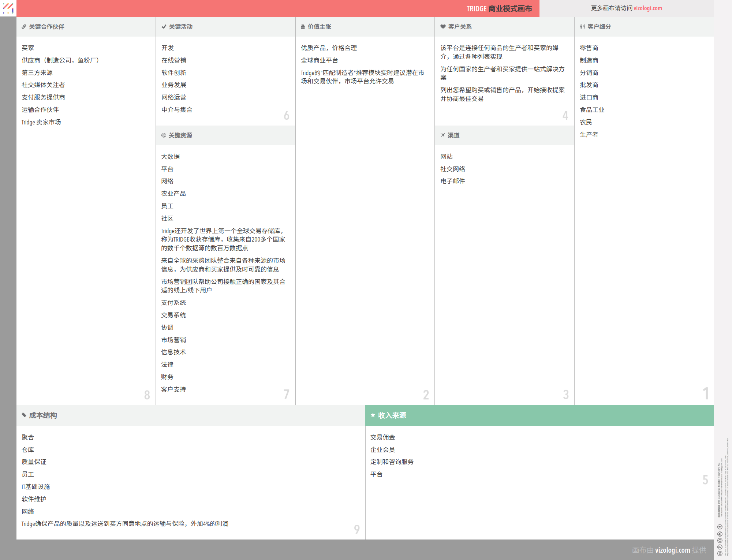Click the gift icon beside 价值主张
This screenshot has height=560, width=732.
tap(303, 27)
